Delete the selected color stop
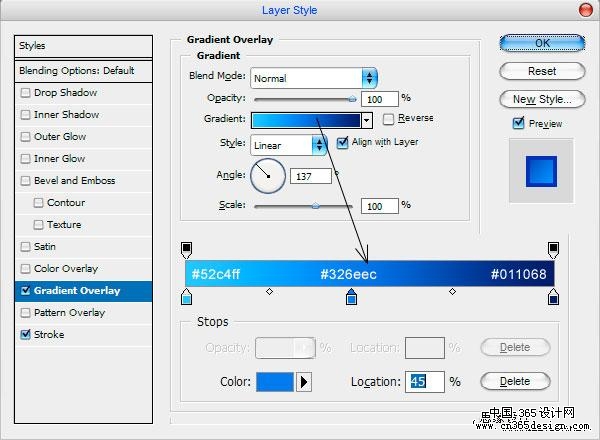The image size is (600, 440). pos(515,381)
